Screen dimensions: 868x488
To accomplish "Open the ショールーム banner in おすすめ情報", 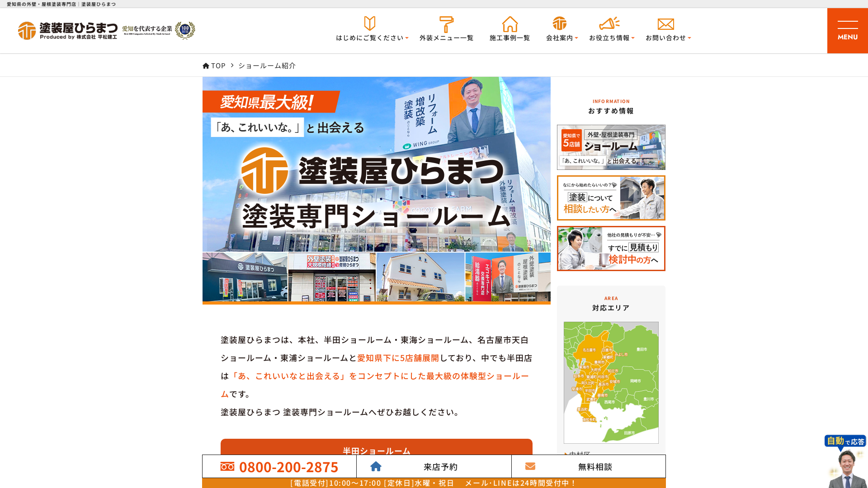I will pos(611,147).
